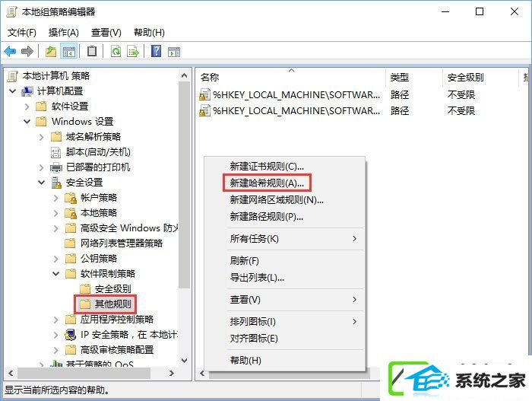Click the Show/Hide action pane icon
This screenshot has width=532, height=401.
click(174, 52)
